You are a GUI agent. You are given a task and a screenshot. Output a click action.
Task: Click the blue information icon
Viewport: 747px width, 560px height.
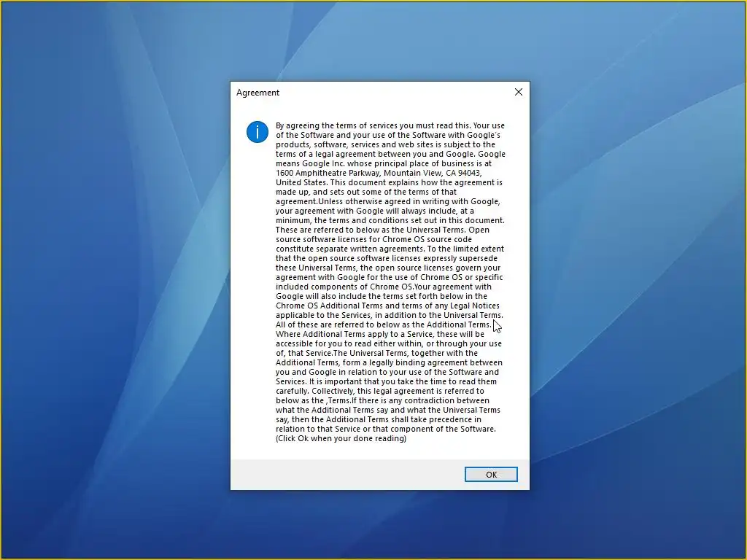point(258,131)
